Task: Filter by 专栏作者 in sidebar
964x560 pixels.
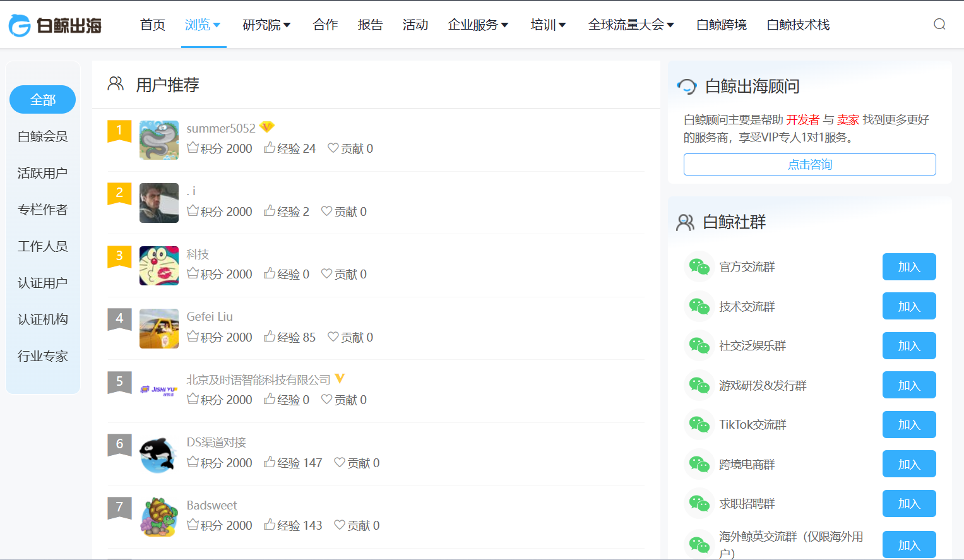Action: click(43, 210)
